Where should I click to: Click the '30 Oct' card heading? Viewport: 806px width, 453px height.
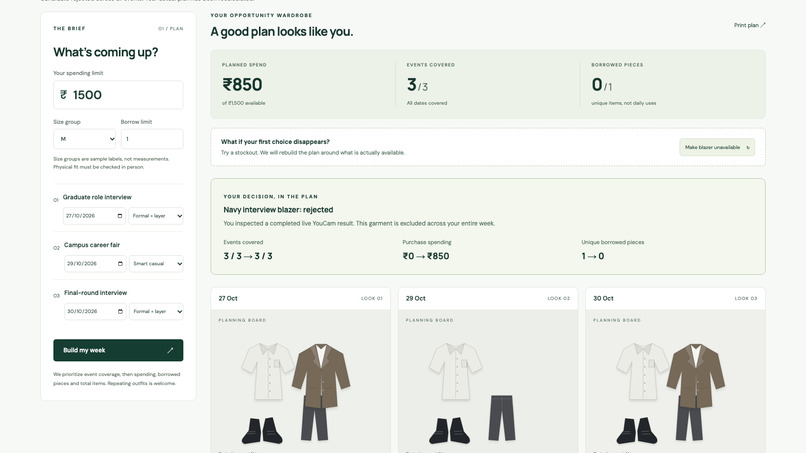point(603,298)
